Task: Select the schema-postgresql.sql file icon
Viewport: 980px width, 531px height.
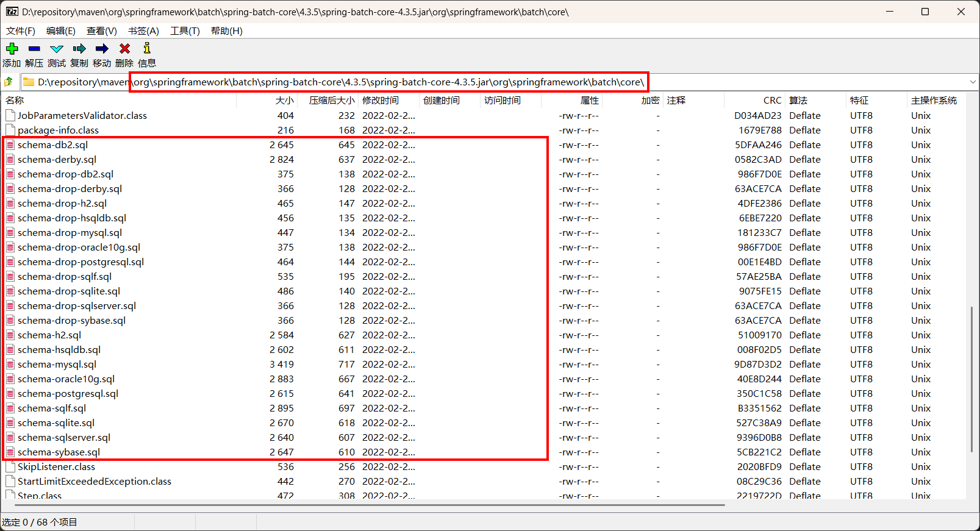Action: click(10, 394)
